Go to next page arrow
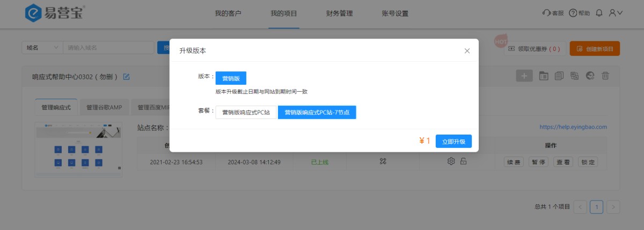This screenshot has height=230, width=644. (614, 207)
